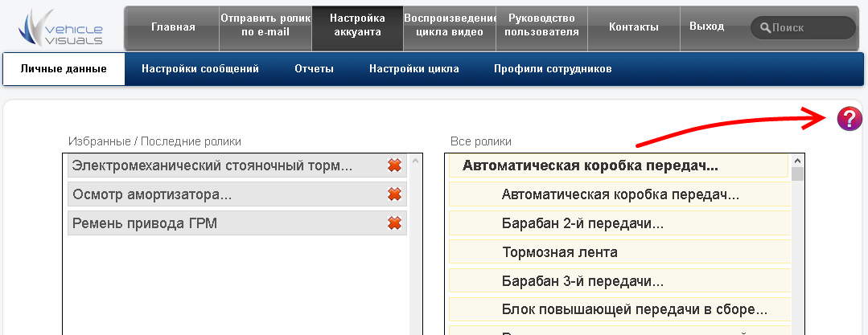
Task: Select Тормозная лента clip
Action: pyautogui.click(x=619, y=252)
